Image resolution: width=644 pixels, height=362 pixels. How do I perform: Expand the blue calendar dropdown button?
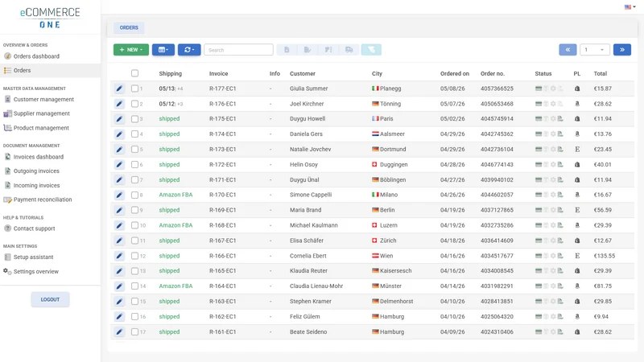(163, 50)
